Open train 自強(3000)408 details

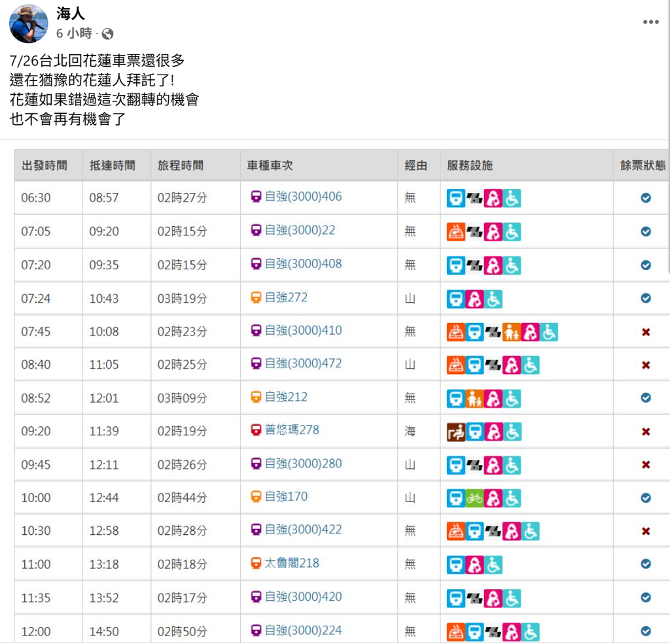click(x=304, y=264)
